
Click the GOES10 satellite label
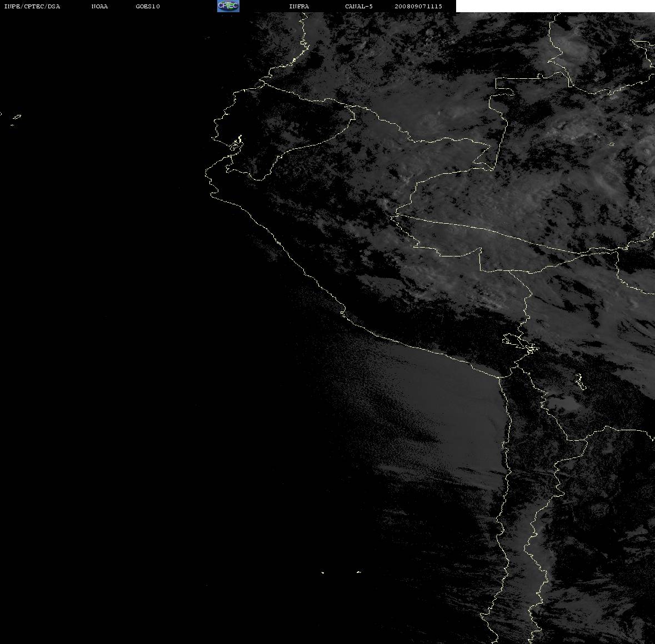pyautogui.click(x=148, y=6)
